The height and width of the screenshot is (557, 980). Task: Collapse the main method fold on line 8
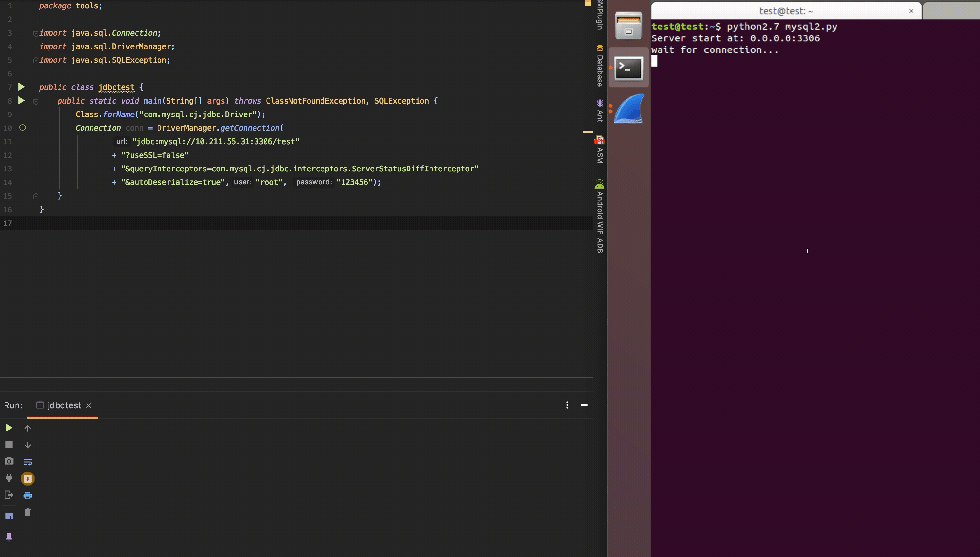[36, 101]
